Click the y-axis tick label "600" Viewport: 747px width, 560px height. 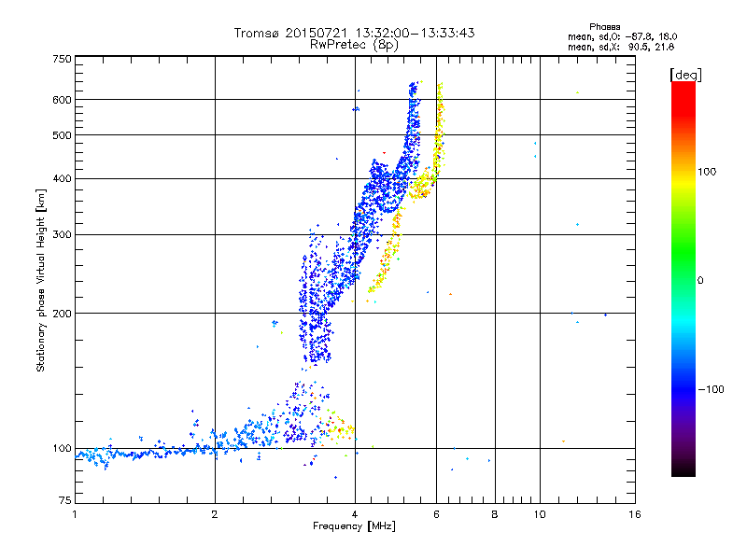point(62,100)
